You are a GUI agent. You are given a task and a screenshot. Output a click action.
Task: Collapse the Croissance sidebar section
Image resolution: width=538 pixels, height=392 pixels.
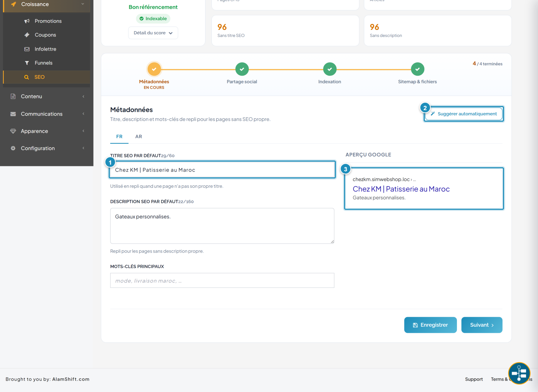tap(47, 4)
